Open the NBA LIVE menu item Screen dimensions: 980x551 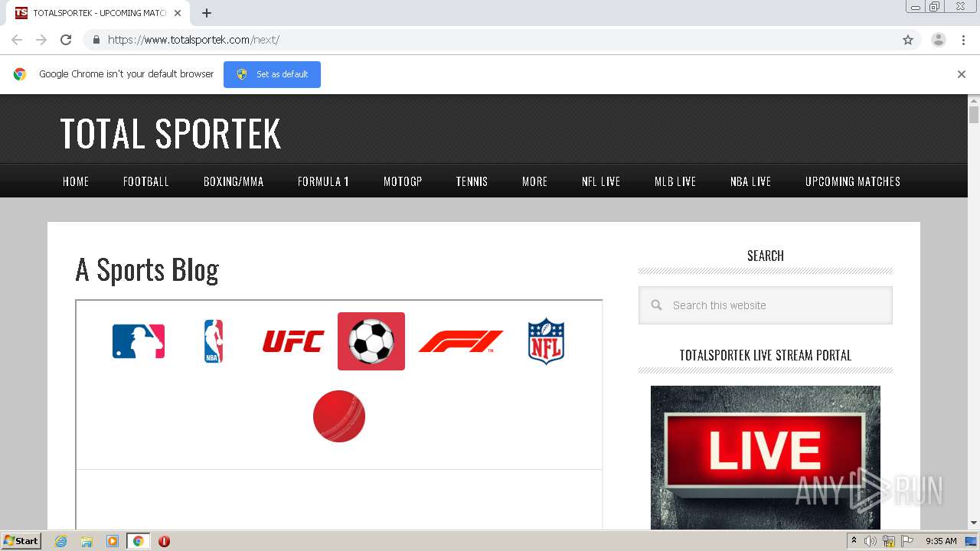(750, 181)
